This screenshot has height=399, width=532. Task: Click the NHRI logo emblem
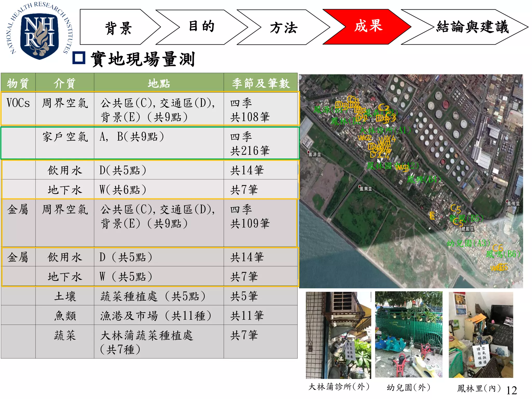coord(39,31)
